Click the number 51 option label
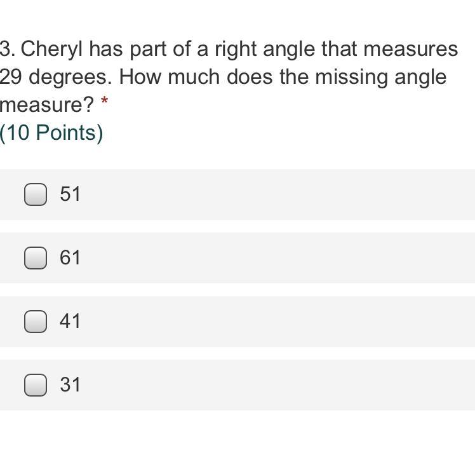 pyautogui.click(x=70, y=194)
